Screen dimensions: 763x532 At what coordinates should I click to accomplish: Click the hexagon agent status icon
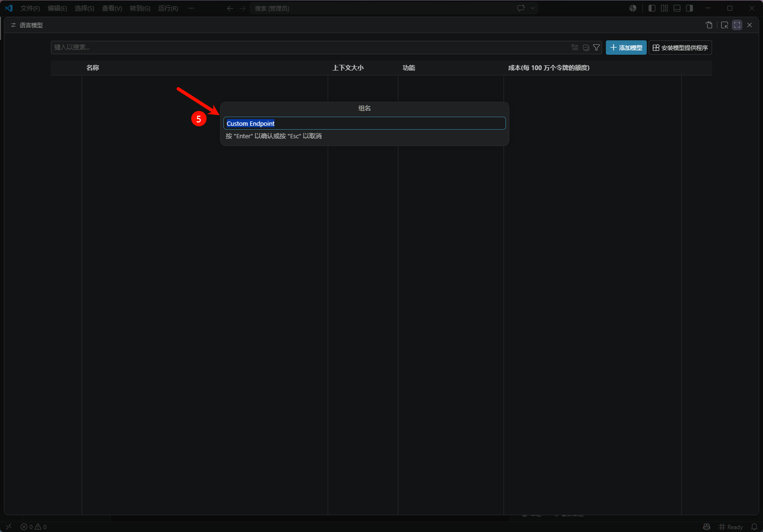633,8
